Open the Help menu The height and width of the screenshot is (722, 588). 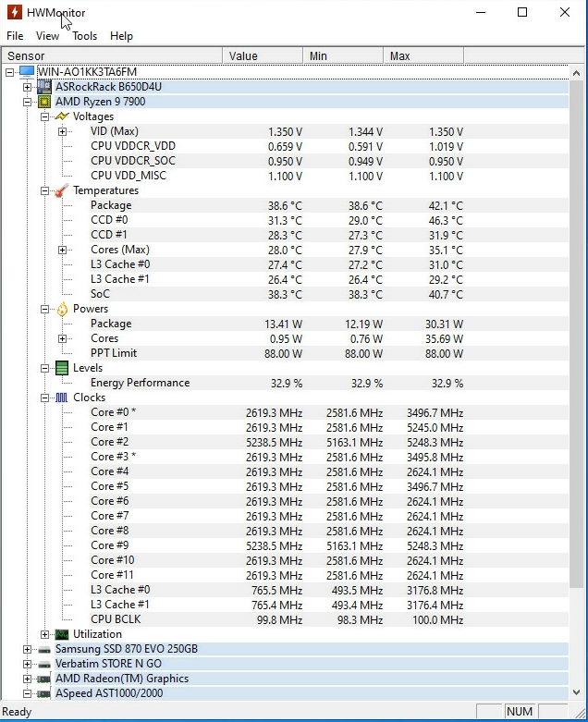pyautogui.click(x=121, y=36)
